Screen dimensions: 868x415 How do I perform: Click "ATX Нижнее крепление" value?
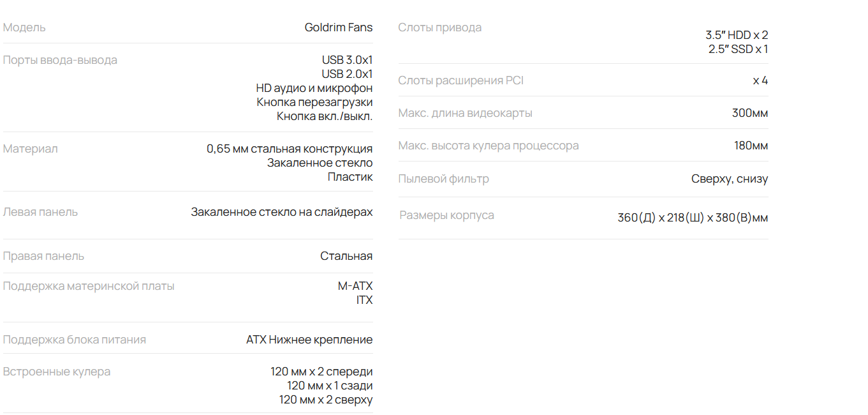tap(309, 340)
